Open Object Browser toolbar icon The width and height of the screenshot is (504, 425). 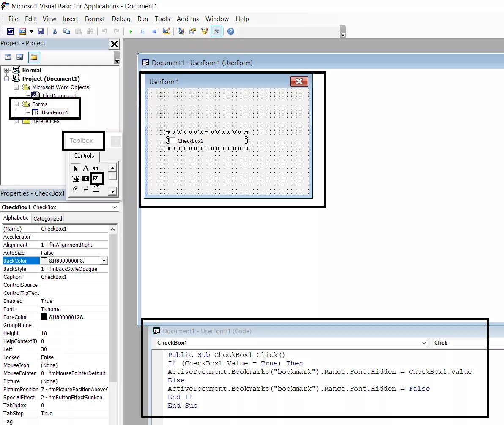click(205, 31)
